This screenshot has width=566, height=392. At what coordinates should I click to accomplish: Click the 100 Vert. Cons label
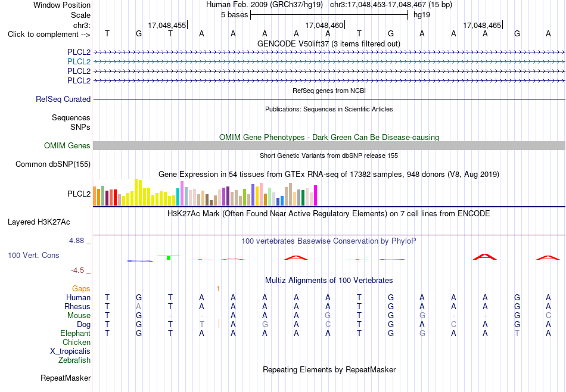pyautogui.click(x=33, y=255)
